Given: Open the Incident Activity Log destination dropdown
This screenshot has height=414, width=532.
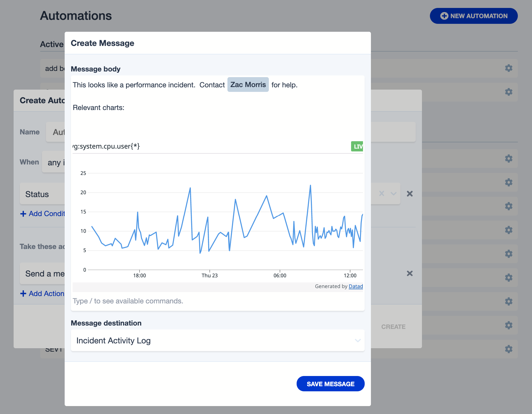Looking at the screenshot, I should click(218, 340).
